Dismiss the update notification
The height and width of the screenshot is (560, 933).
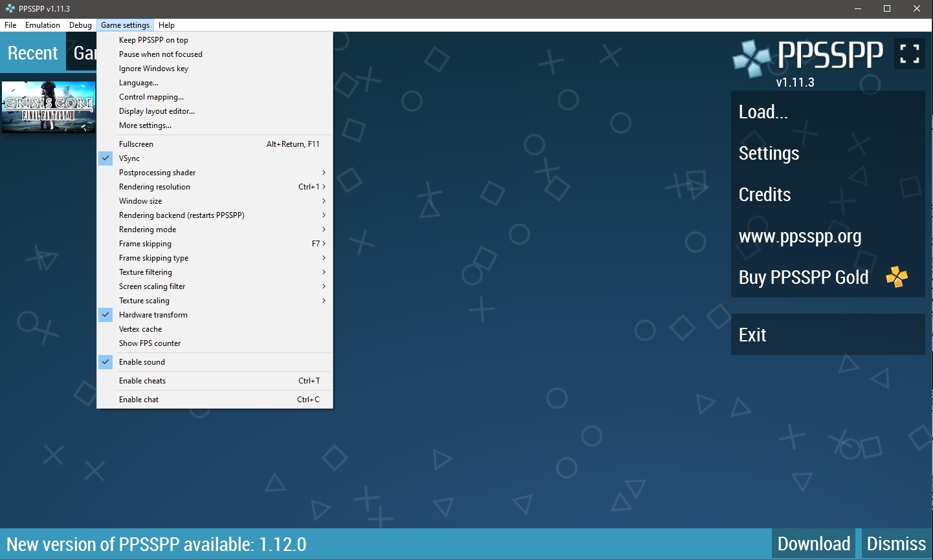tap(896, 544)
